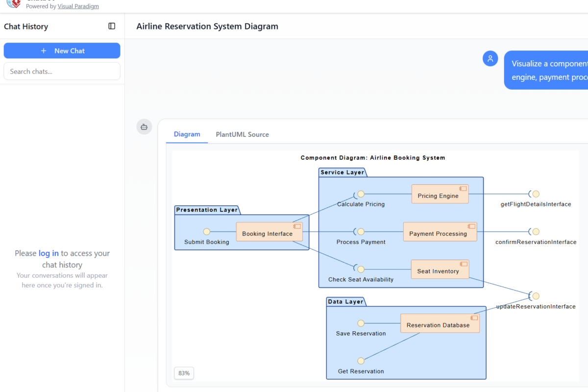The width and height of the screenshot is (588, 392).
Task: Click the app logo in top-left corner
Action: coord(14,3)
